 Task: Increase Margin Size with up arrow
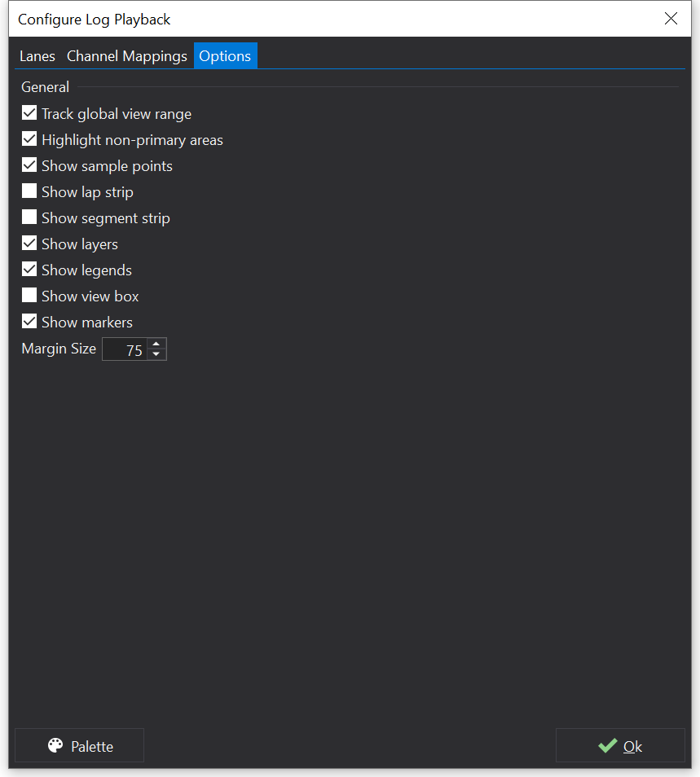(156, 344)
